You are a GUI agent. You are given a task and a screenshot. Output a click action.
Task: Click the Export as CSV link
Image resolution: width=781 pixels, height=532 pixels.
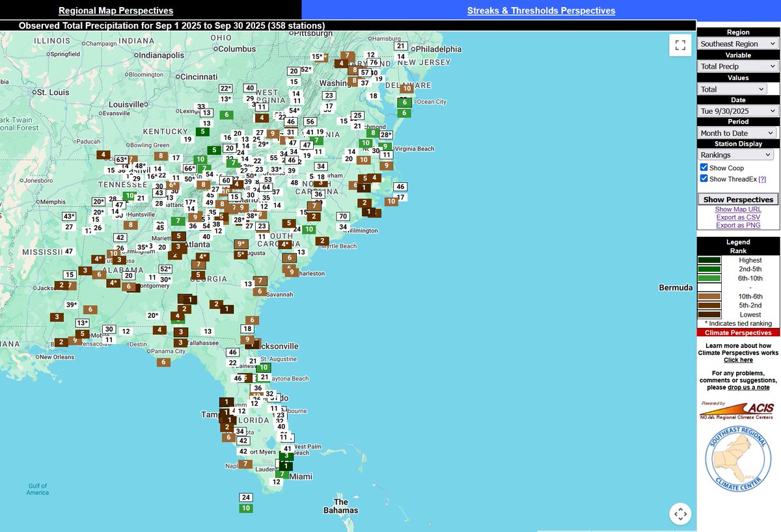pos(738,217)
